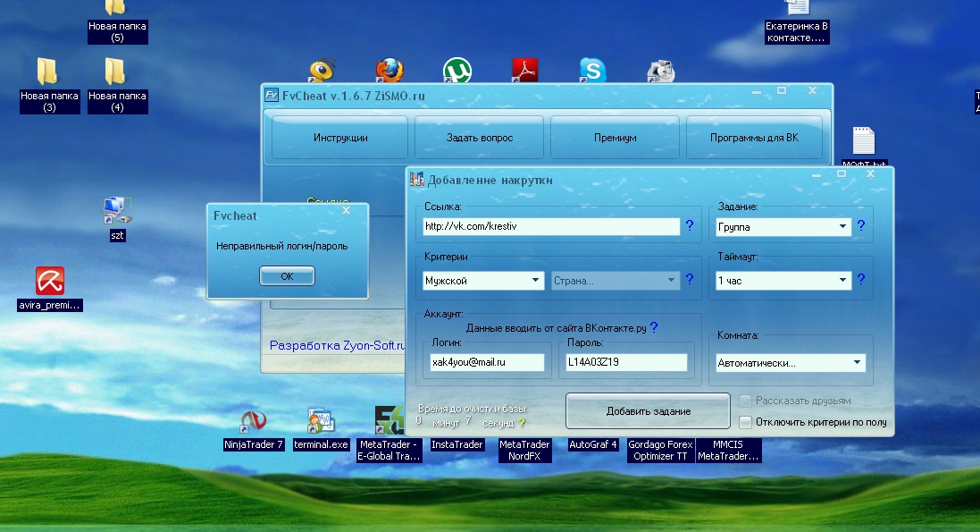
Task: Click the Skype desktop icon
Action: 592,70
